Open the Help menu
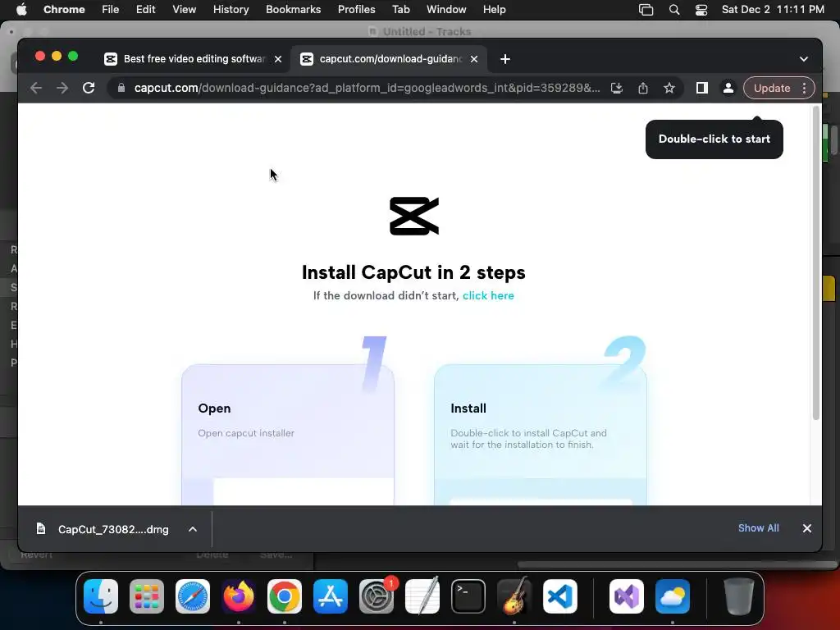Viewport: 840px width, 630px height. (494, 10)
